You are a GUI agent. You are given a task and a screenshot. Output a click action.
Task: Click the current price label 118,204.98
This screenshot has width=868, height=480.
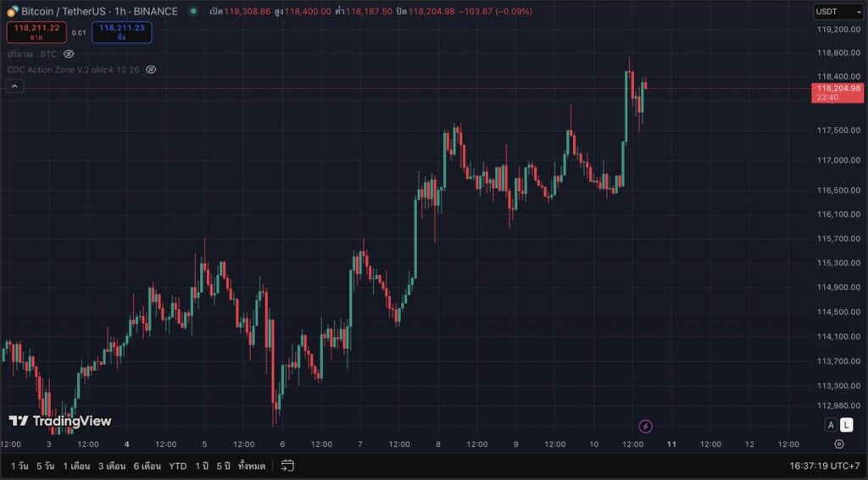(837, 92)
